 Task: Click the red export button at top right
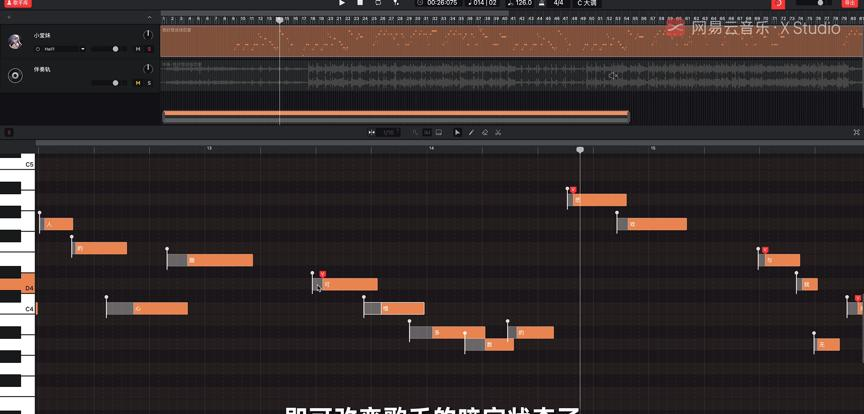coord(849,3)
